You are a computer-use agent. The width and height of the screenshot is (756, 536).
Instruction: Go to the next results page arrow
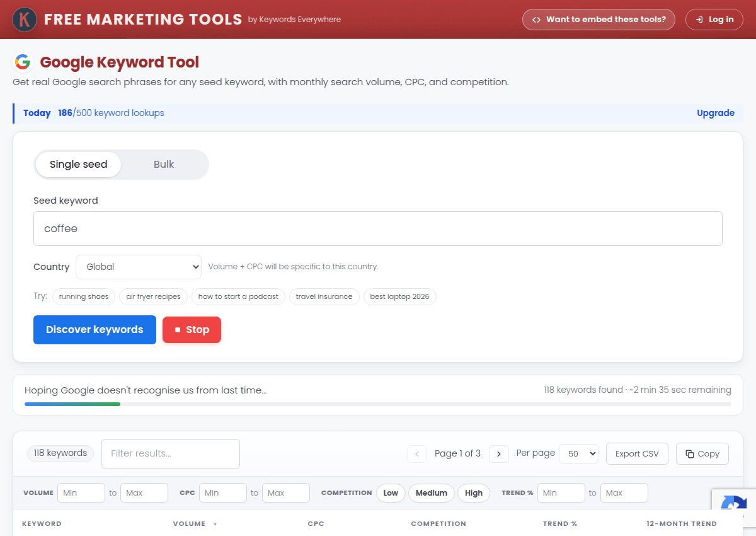[499, 453]
